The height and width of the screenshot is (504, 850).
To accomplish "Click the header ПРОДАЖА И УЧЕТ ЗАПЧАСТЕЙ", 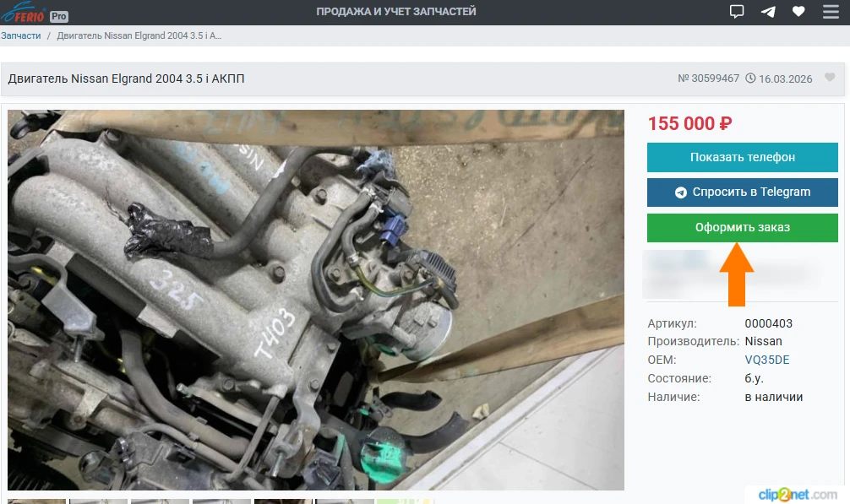I will coord(396,11).
